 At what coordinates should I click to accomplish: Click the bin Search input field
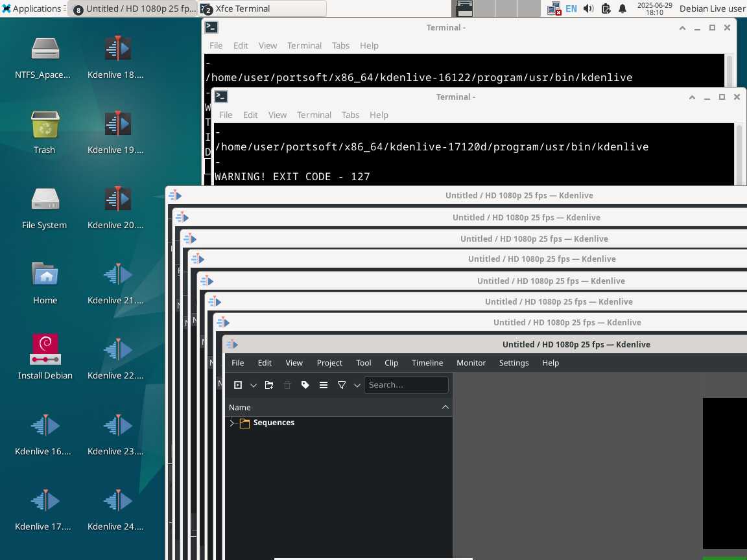point(406,385)
